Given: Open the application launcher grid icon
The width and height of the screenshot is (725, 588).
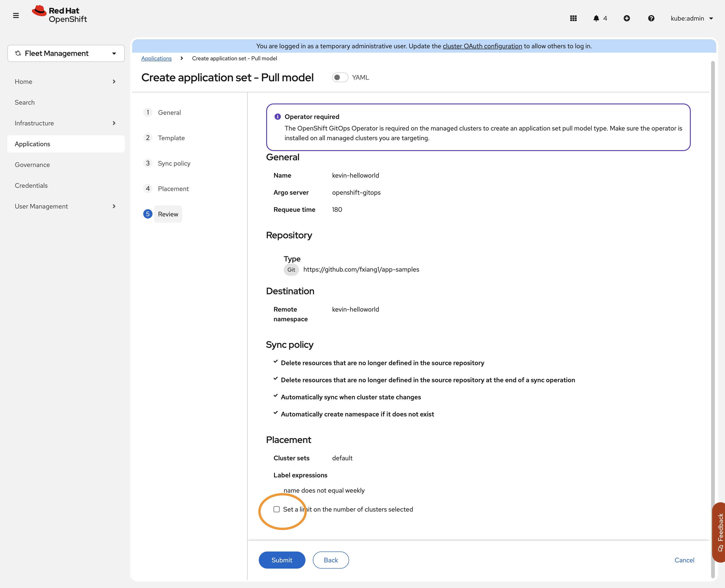Looking at the screenshot, I should coord(573,18).
